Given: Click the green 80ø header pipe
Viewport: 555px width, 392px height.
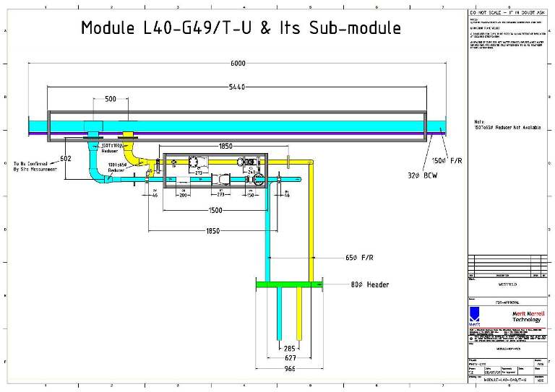Looking at the screenshot, I should (x=289, y=284).
